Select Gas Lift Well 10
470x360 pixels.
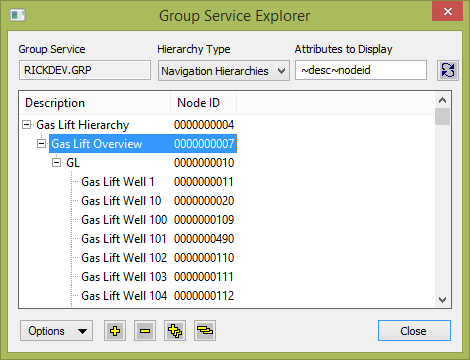coord(121,201)
